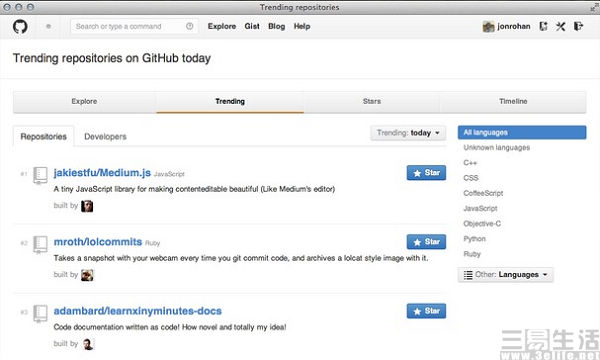Filter trending by CoffeeScript
Image resolution: width=600 pixels, height=360 pixels.
(x=483, y=193)
